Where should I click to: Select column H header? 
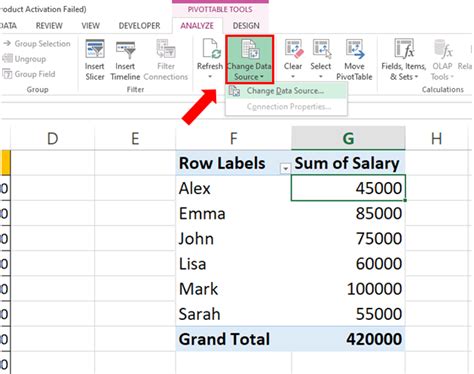click(x=437, y=138)
